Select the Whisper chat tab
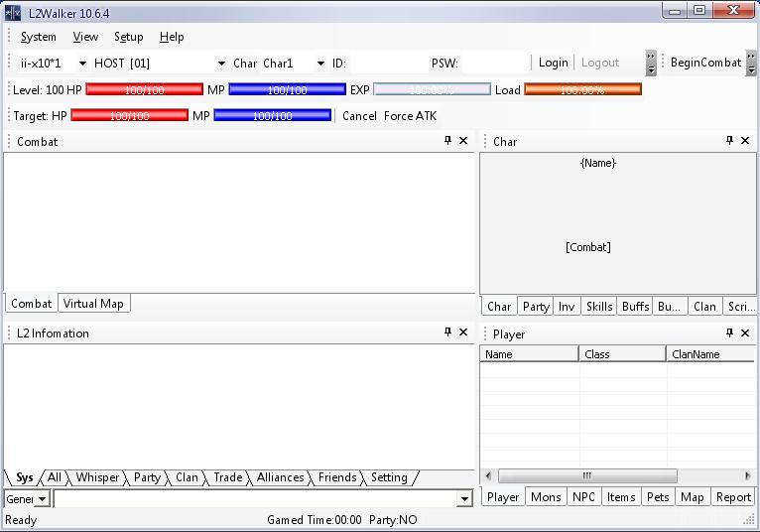 point(97,477)
